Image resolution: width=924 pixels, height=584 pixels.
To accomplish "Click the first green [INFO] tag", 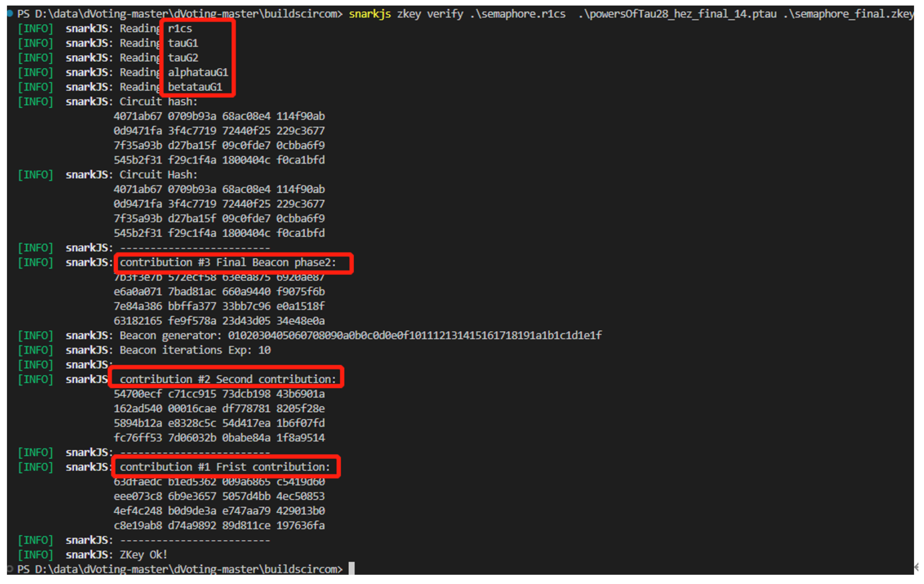I will [x=35, y=29].
